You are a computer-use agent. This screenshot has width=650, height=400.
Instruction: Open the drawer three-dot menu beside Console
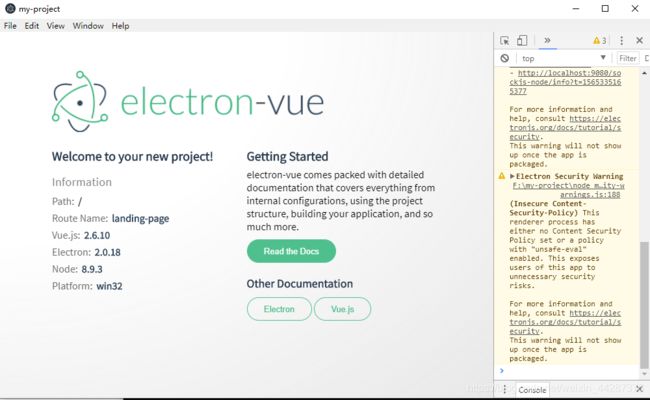(504, 390)
